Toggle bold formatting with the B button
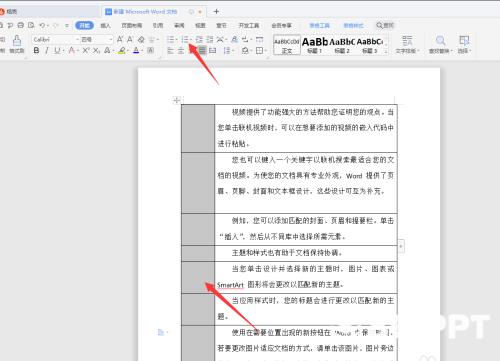Viewport: 500px width, 361px height. coord(36,51)
